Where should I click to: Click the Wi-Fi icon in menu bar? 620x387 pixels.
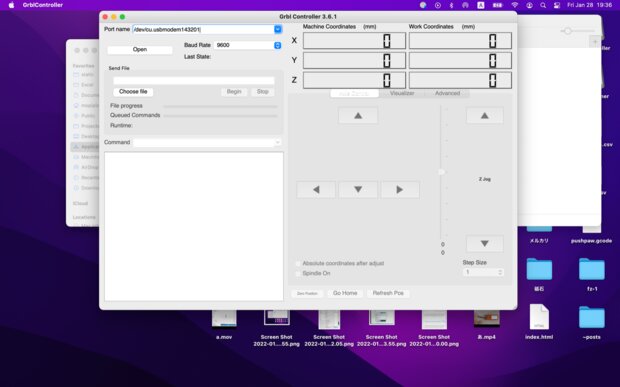point(514,5)
